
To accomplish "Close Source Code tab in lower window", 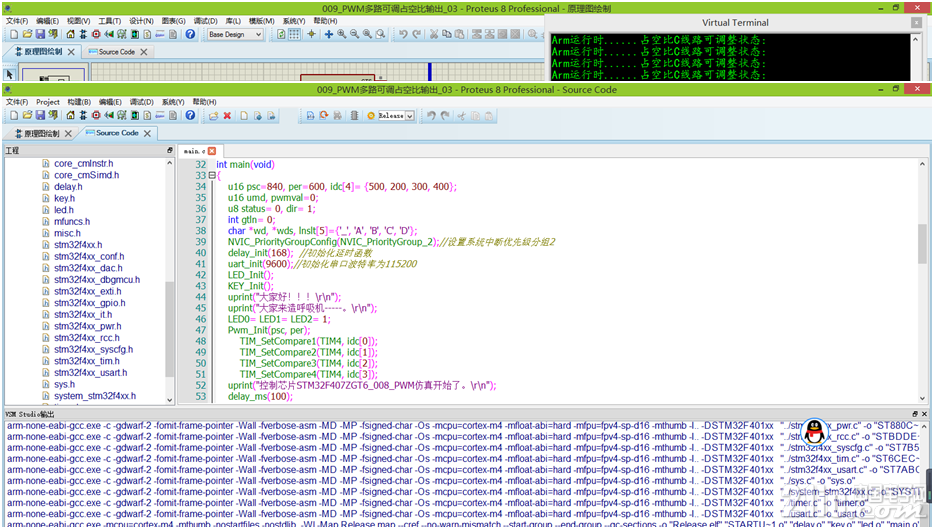I will pos(147,134).
